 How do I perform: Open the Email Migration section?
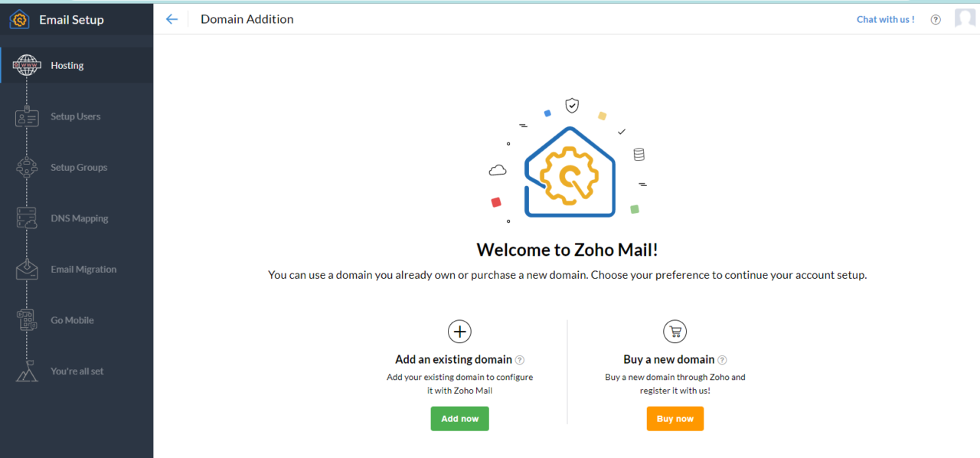pos(83,269)
